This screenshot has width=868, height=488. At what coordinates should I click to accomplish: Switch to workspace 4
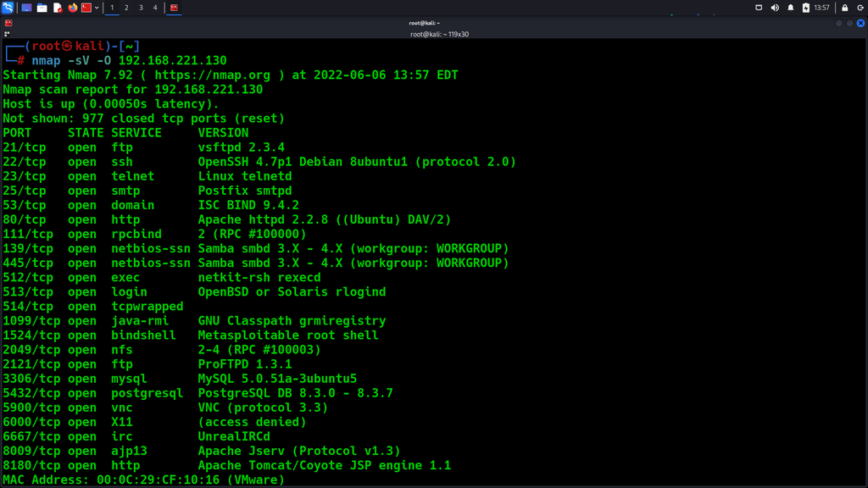(x=155, y=8)
